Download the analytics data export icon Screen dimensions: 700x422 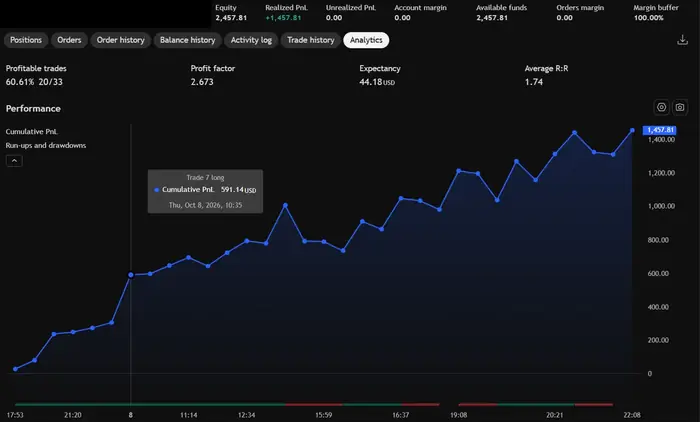682,40
